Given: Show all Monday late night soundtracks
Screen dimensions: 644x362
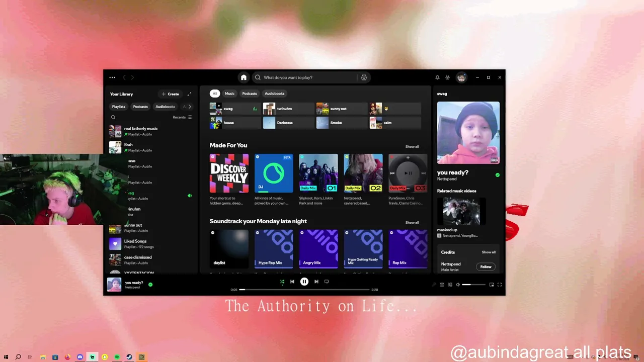Looking at the screenshot, I should [412, 223].
